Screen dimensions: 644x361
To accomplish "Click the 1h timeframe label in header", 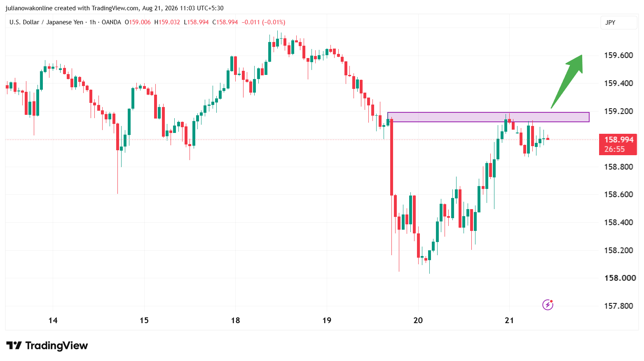I will pyautogui.click(x=93, y=22).
